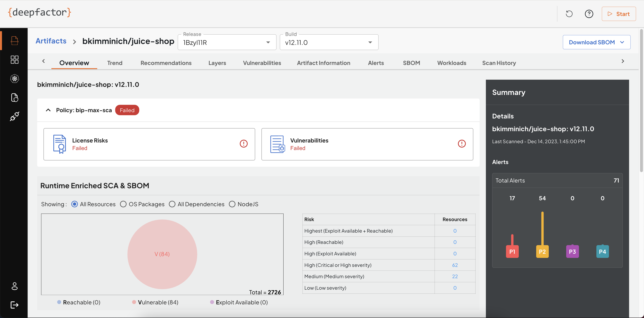Click the V (84) vulnerable circle chart
Screen dimensions: 644x318
coord(162,254)
